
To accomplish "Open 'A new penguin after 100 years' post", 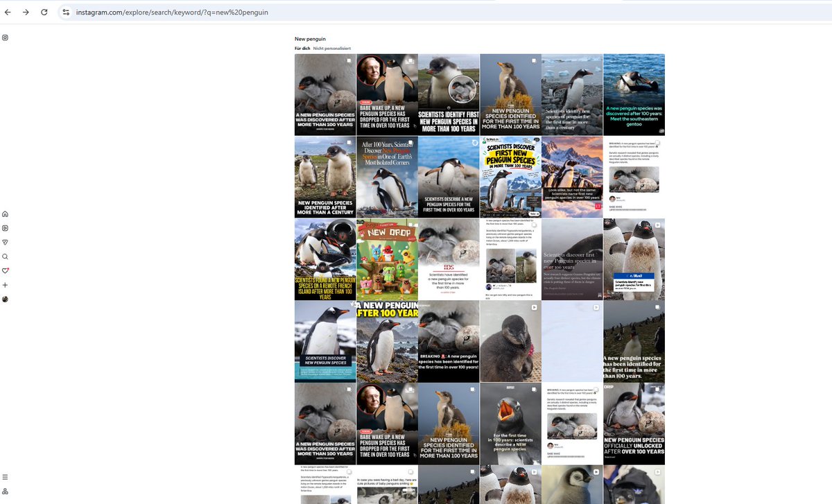I will pyautogui.click(x=387, y=341).
